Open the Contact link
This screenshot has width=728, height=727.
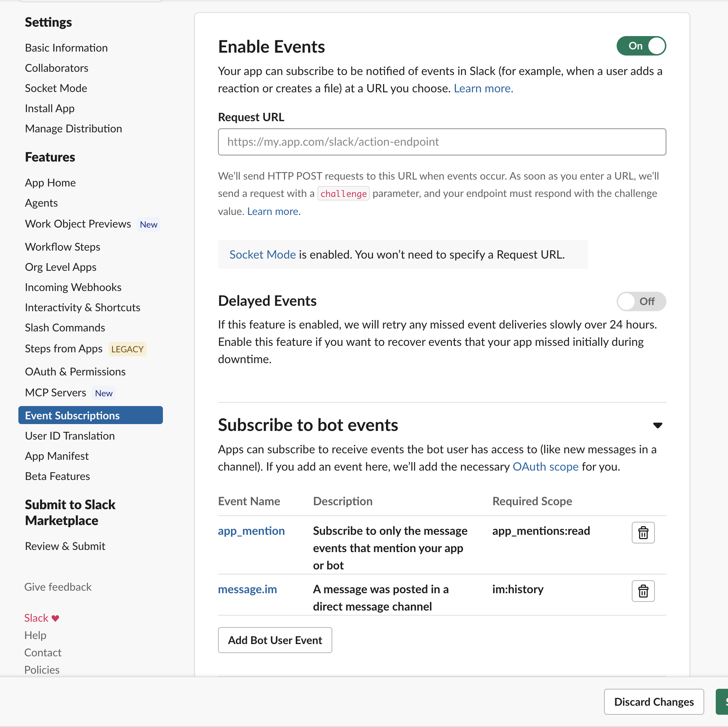43,653
